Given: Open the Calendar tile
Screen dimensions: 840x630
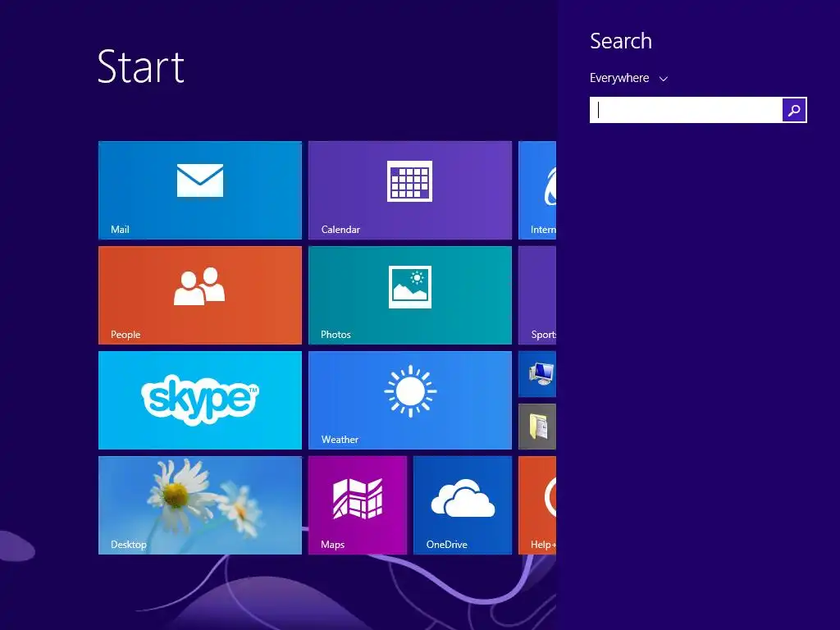Looking at the screenshot, I should click(410, 190).
